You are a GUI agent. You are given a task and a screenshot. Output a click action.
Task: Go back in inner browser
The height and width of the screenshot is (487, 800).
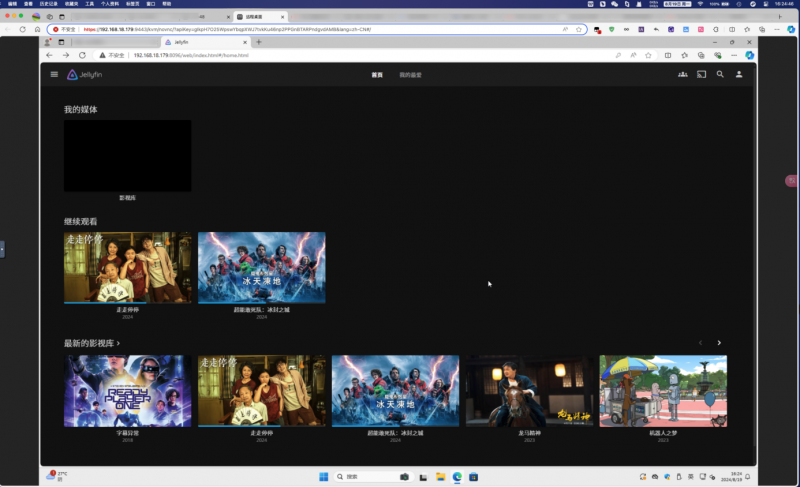point(51,55)
